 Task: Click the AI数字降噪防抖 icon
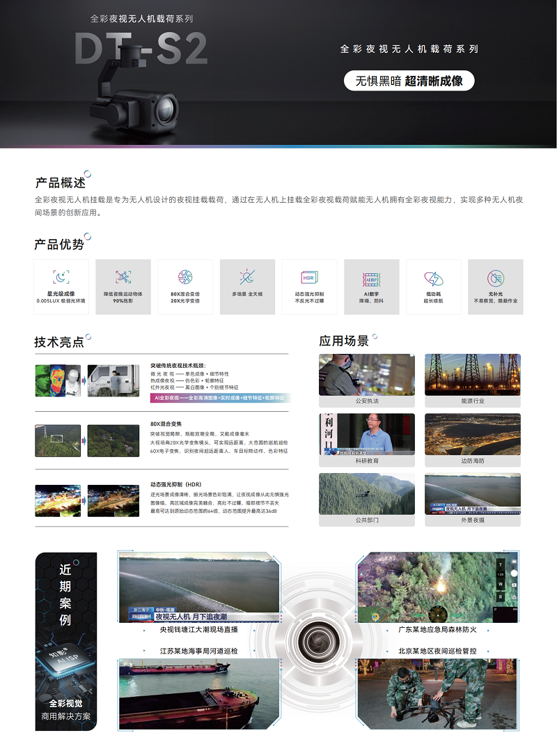(371, 279)
